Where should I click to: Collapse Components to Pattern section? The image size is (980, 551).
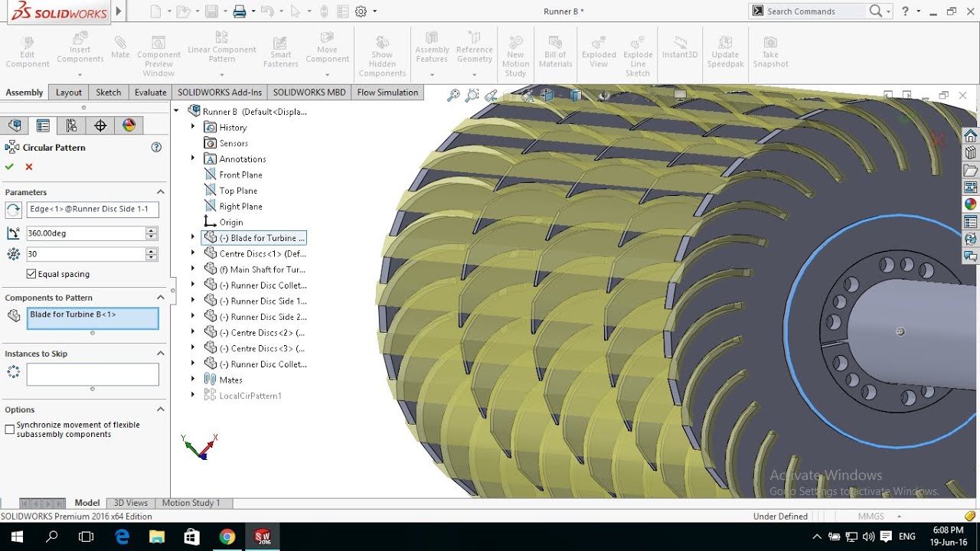[x=161, y=298]
